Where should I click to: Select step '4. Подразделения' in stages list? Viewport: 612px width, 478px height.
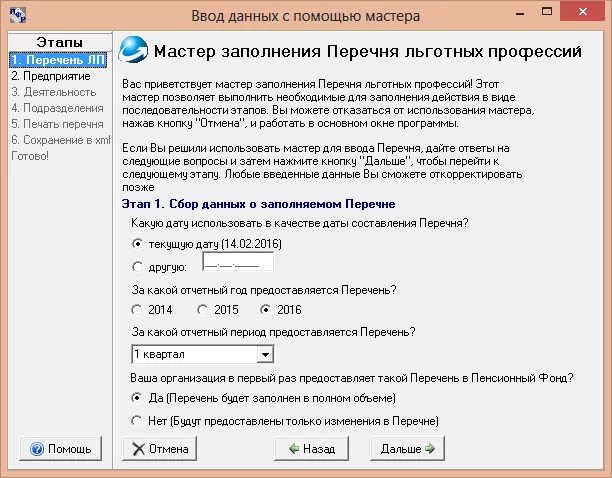[57, 108]
